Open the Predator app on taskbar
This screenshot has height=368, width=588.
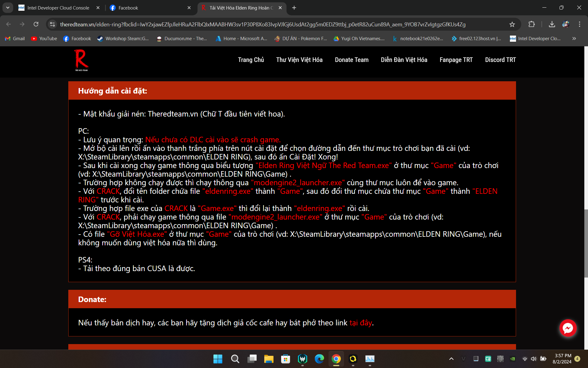(303, 359)
